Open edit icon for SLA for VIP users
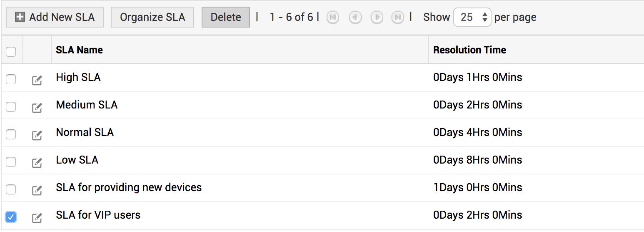Image resolution: width=644 pixels, height=232 pixels. click(37, 218)
